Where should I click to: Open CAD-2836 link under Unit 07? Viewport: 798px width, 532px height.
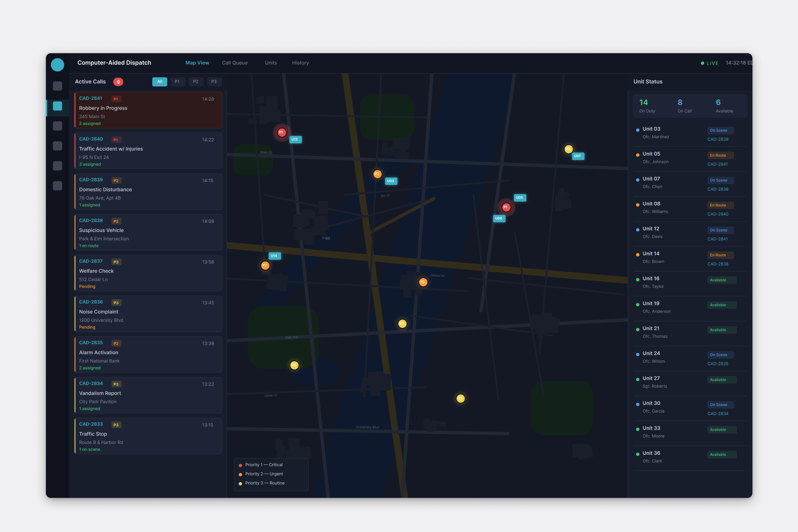718,189
